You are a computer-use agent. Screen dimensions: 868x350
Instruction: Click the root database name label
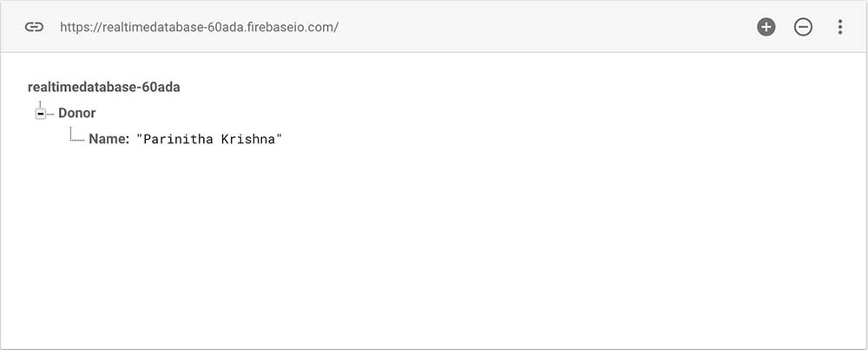pyautogui.click(x=104, y=87)
